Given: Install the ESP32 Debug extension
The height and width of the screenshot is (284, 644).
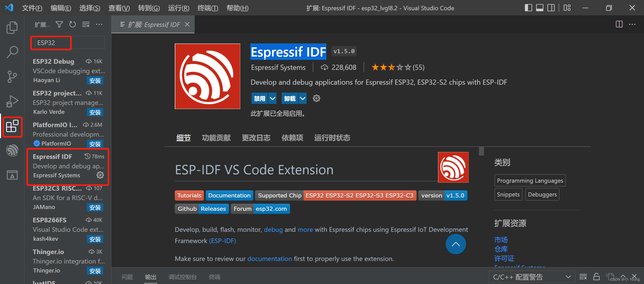Looking at the screenshot, I should [x=95, y=81].
